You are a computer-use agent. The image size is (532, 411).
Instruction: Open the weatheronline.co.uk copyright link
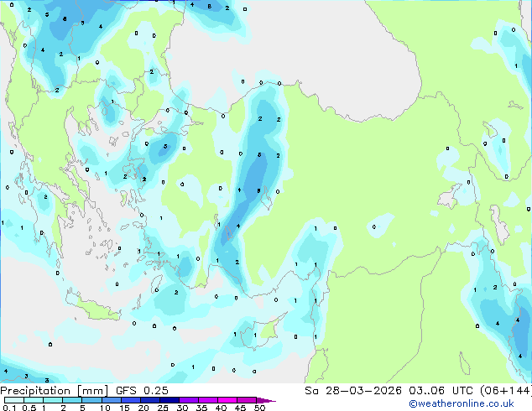461,403
